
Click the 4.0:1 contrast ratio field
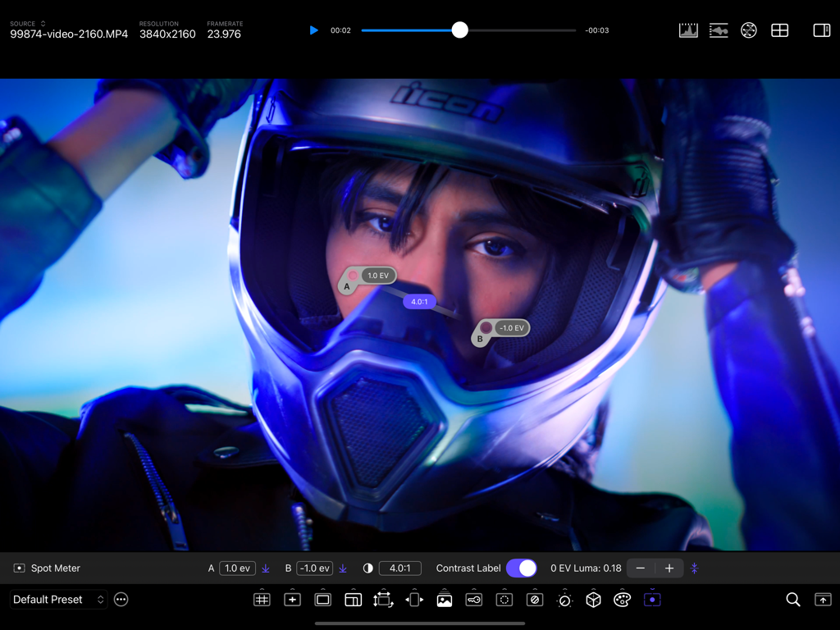399,568
